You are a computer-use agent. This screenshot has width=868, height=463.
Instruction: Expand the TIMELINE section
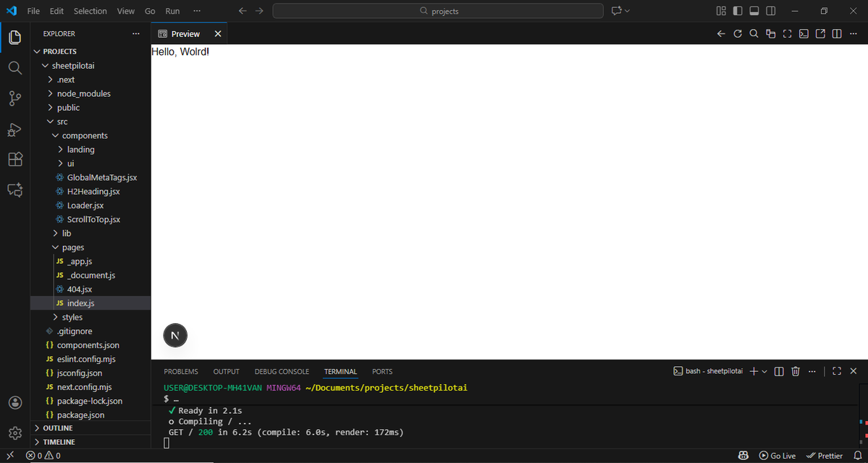tap(90, 442)
